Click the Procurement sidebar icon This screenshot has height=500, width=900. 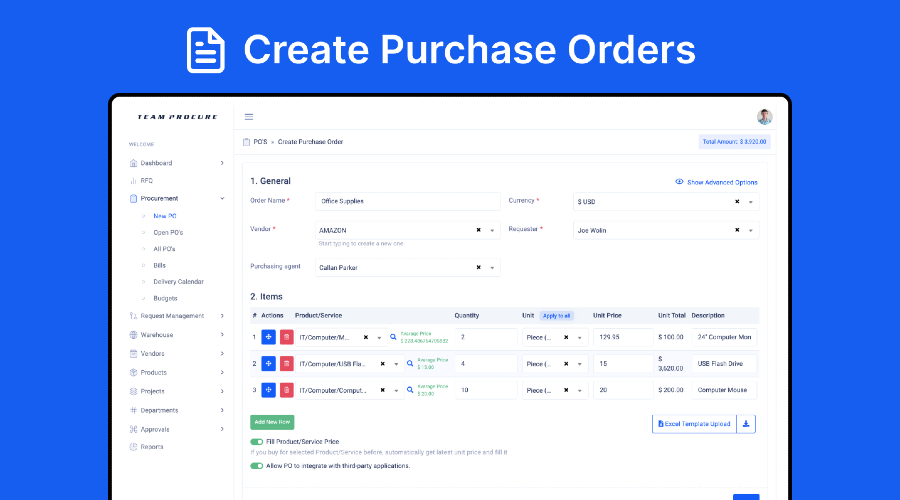(x=133, y=199)
